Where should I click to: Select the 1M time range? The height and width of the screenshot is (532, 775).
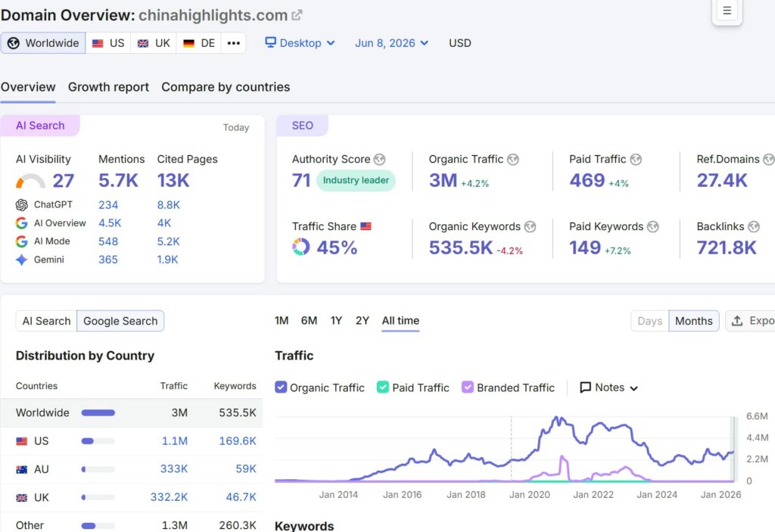pyautogui.click(x=282, y=320)
